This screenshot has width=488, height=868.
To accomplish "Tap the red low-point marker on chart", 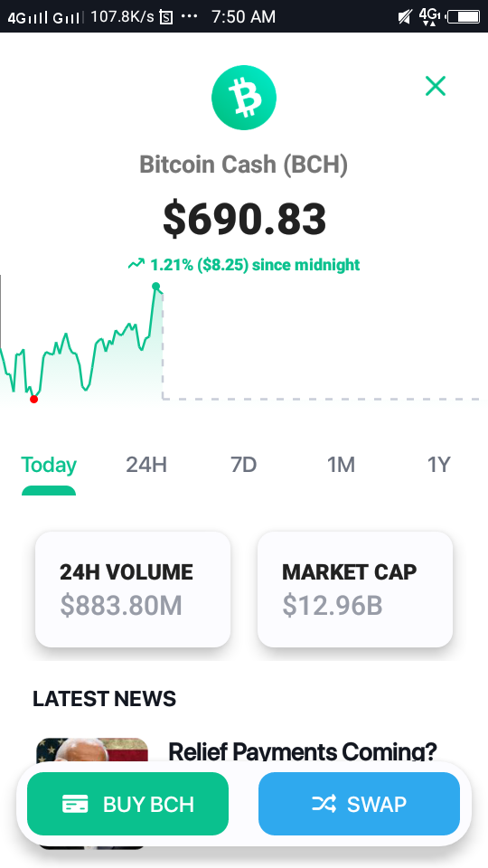I will 33,399.
